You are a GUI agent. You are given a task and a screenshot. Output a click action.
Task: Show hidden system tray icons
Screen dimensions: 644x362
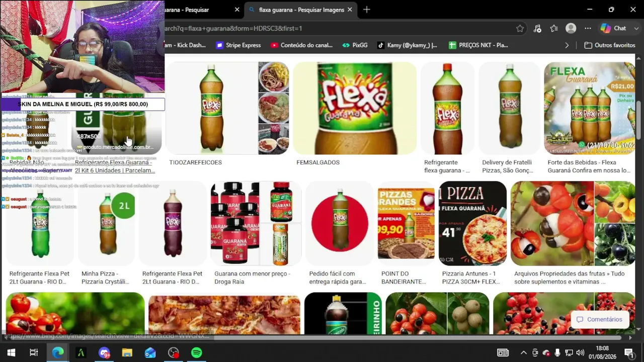click(x=523, y=352)
